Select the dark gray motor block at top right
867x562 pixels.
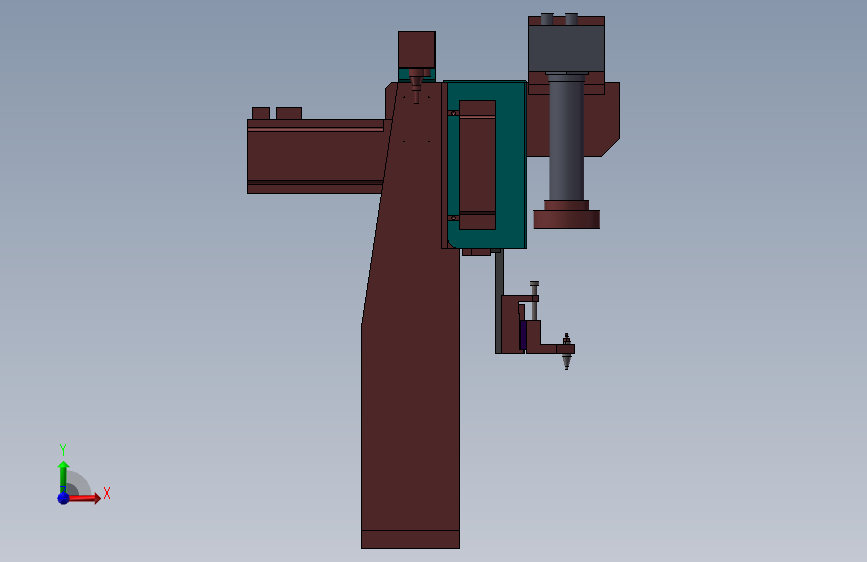point(566,48)
